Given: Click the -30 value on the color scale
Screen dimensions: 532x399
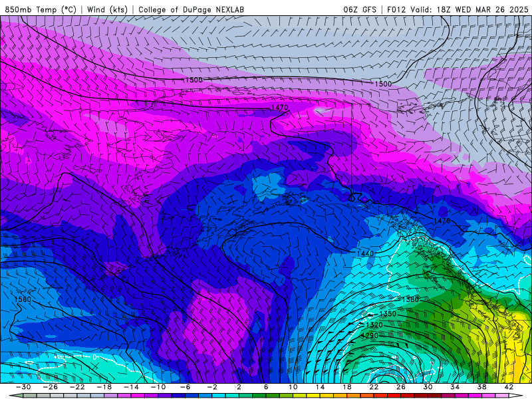Looking at the screenshot, I should coord(23,387).
